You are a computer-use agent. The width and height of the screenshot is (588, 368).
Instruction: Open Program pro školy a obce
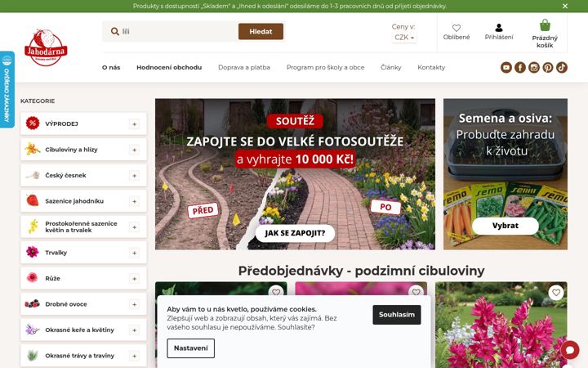coord(326,68)
